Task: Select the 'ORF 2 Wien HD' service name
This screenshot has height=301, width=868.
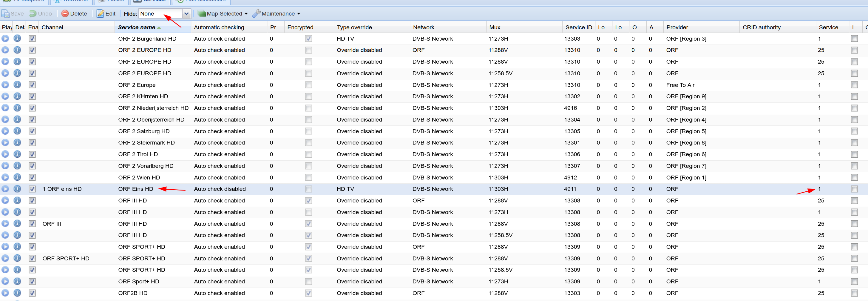Action: click(x=139, y=177)
